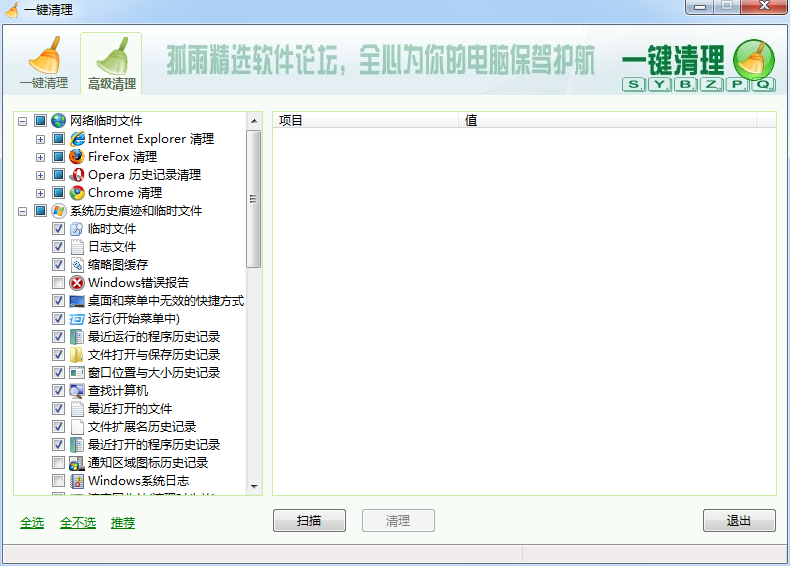Open the 一键清理 broom tab
The image size is (790, 566).
click(44, 63)
